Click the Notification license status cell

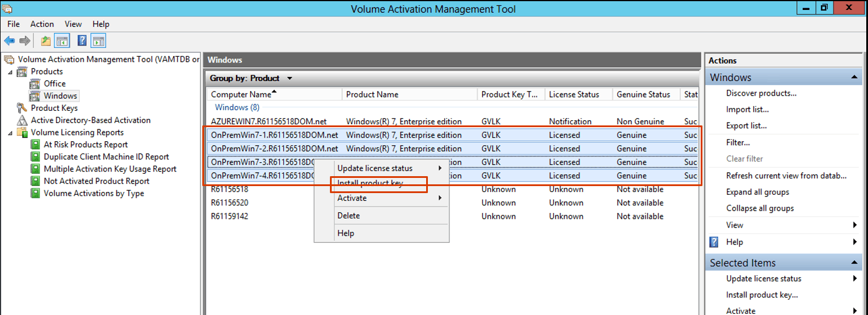click(x=570, y=121)
